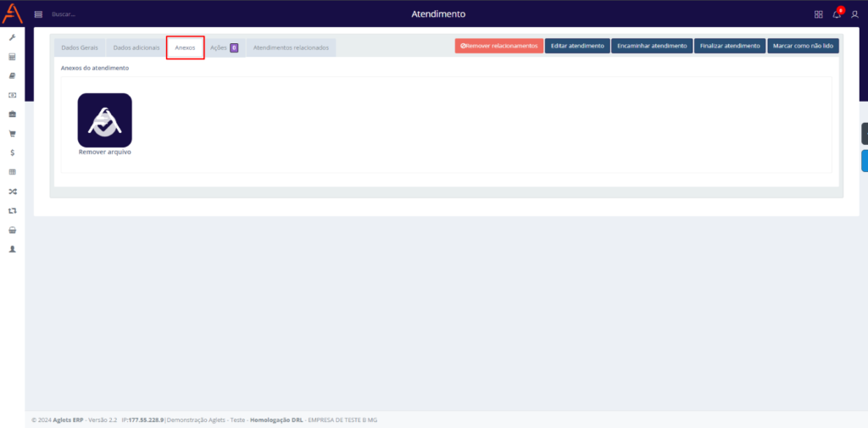Open the person sidebar icon

tap(12, 249)
